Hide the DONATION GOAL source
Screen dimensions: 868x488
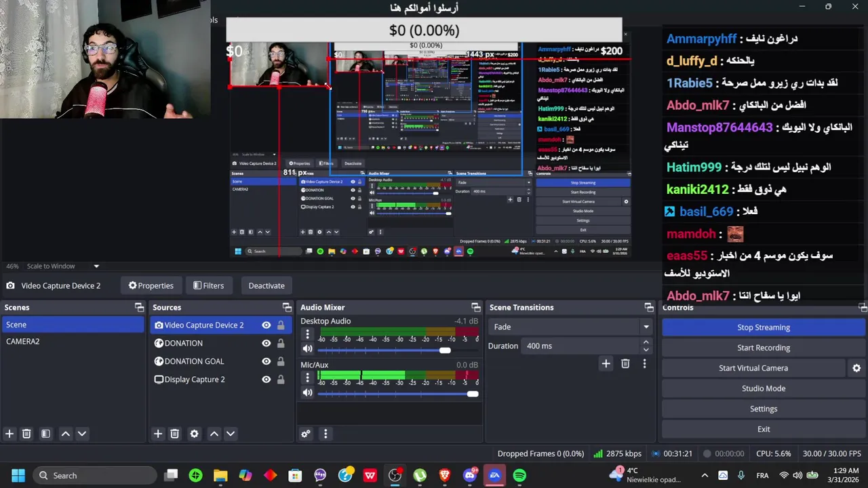(x=266, y=361)
